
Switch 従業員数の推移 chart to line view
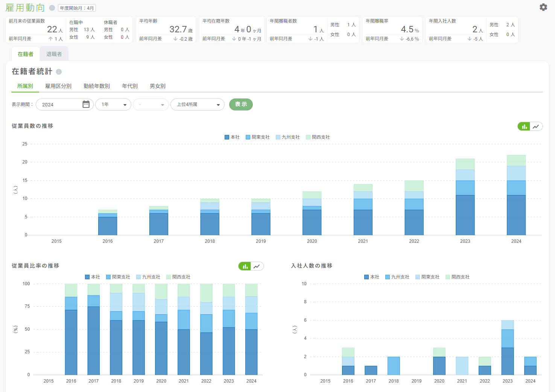pyautogui.click(x=536, y=127)
